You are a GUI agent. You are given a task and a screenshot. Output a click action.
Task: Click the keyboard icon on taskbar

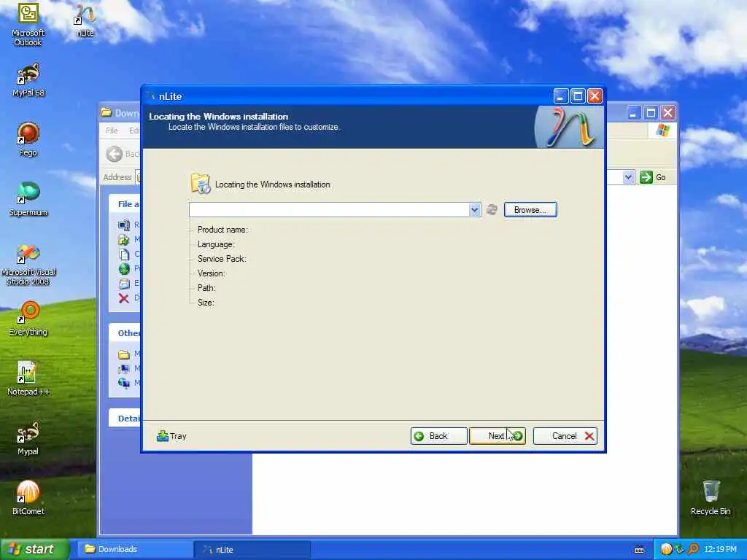point(639,550)
